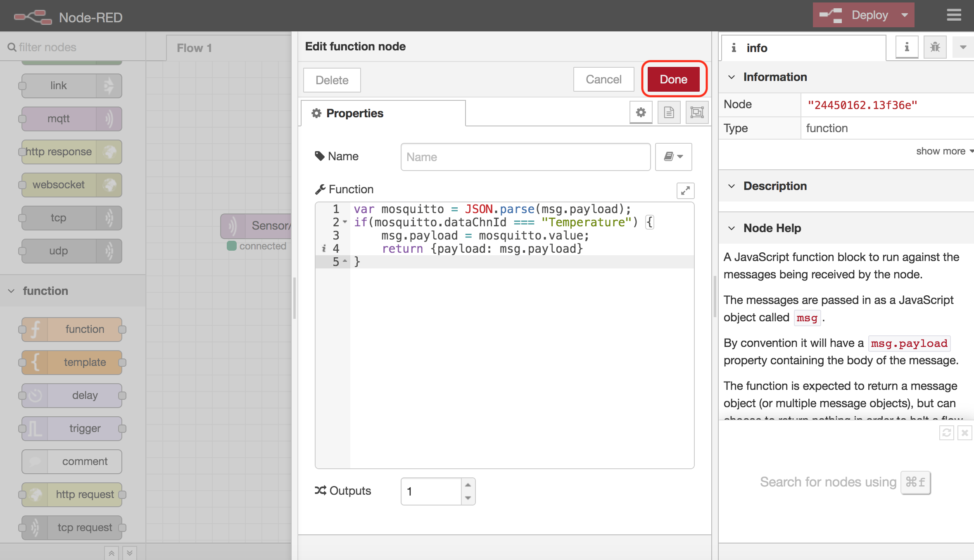Collapse the Description section
This screenshot has height=560, width=974.
(732, 186)
